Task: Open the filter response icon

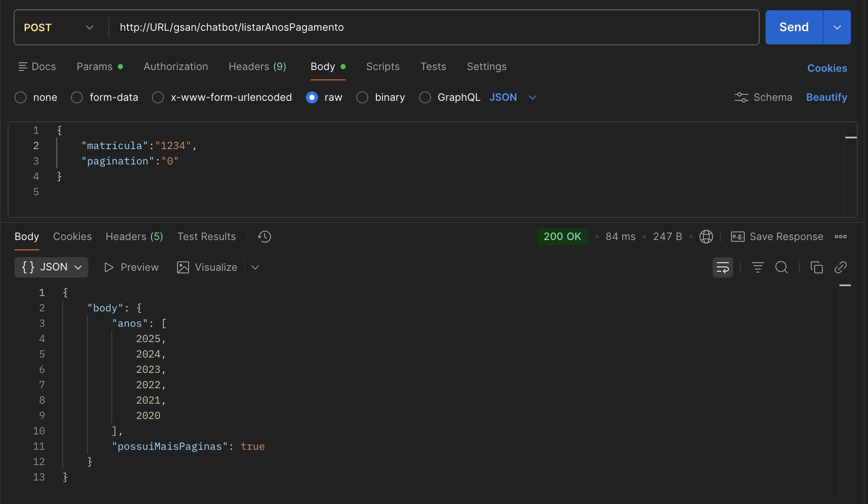Action: 757,267
